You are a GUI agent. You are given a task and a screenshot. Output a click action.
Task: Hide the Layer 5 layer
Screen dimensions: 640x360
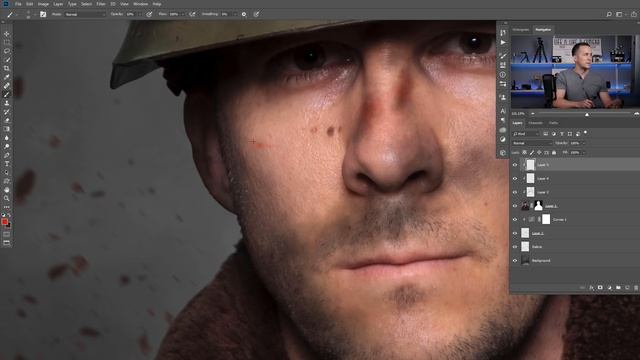point(515,165)
